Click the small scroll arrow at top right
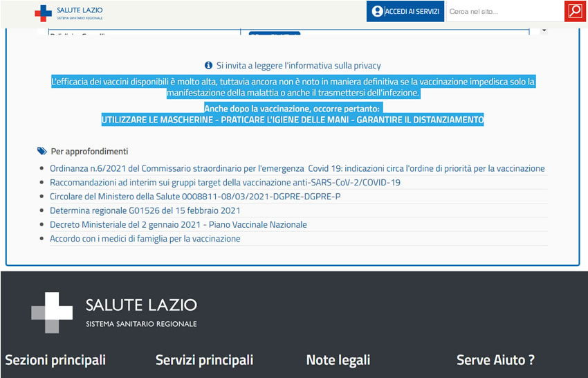This screenshot has height=378, width=588. pos(544,30)
